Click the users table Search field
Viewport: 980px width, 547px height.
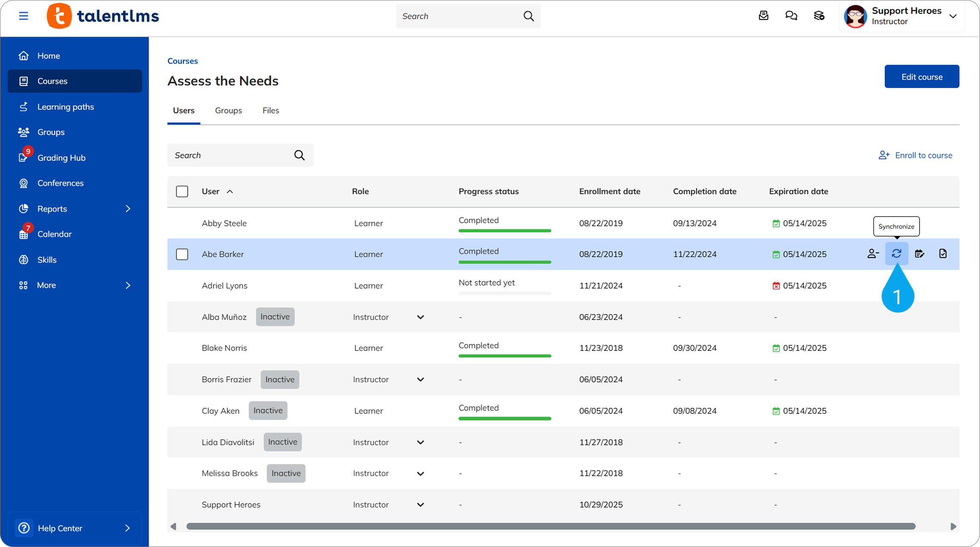[240, 155]
